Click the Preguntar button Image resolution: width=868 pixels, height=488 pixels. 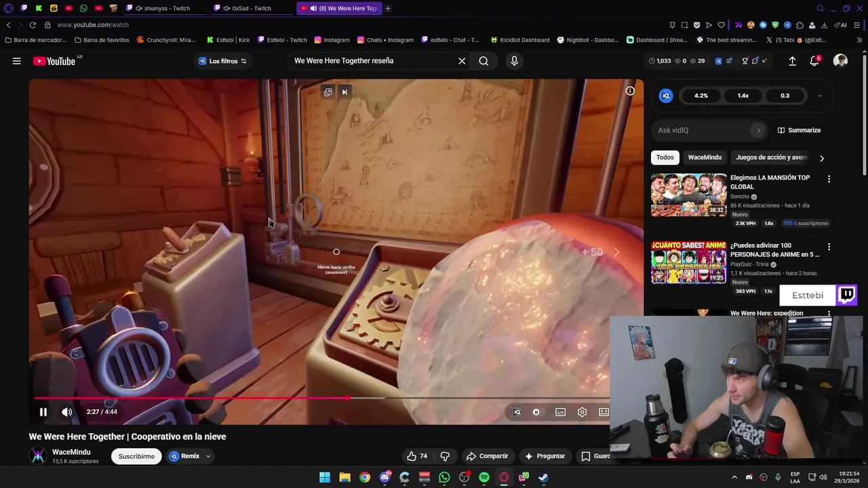pyautogui.click(x=545, y=456)
